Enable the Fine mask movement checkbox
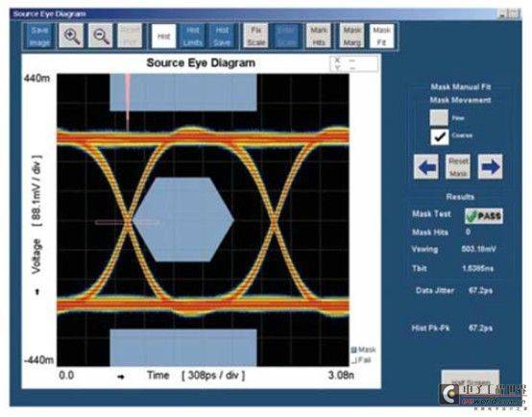Viewport: 532px width, 417px height. coord(439,118)
